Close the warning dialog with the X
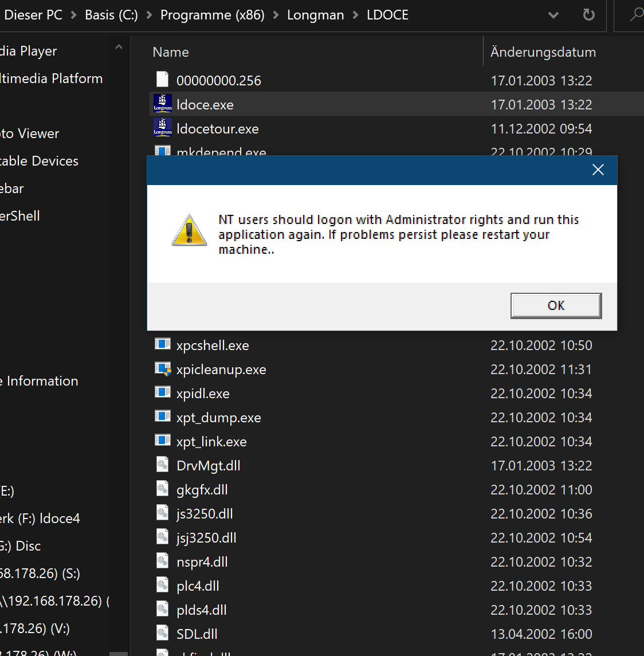 pyautogui.click(x=598, y=170)
